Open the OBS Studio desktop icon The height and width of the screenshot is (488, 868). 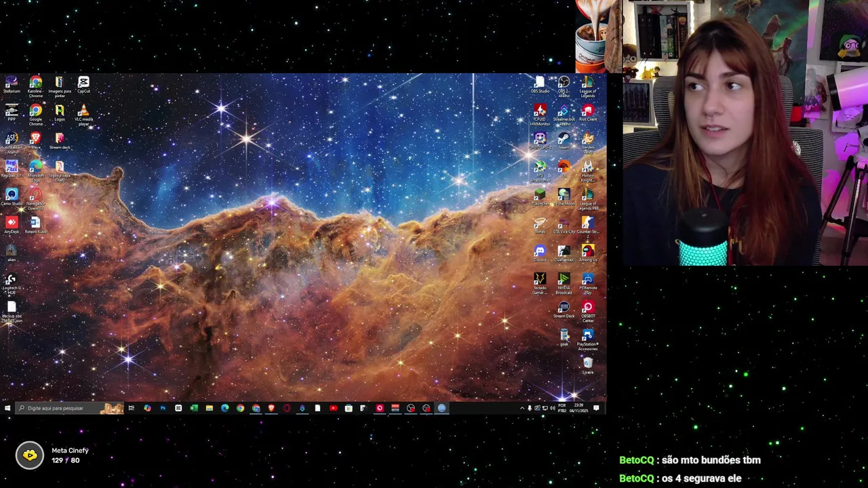click(540, 85)
